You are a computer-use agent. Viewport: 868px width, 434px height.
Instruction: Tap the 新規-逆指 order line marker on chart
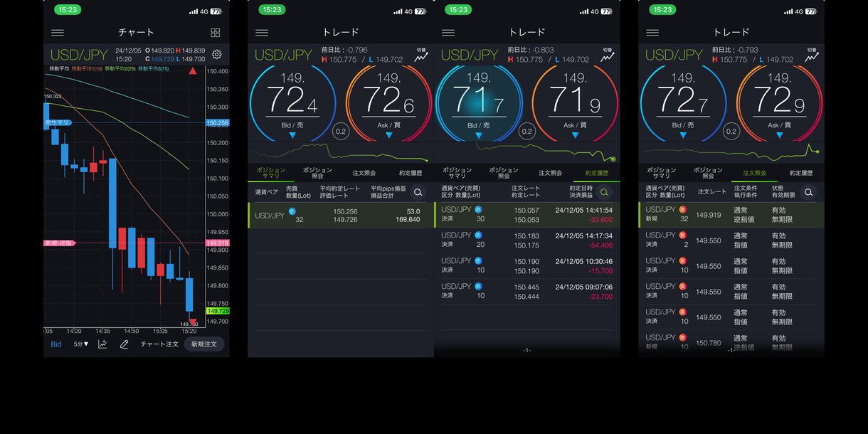click(x=59, y=243)
